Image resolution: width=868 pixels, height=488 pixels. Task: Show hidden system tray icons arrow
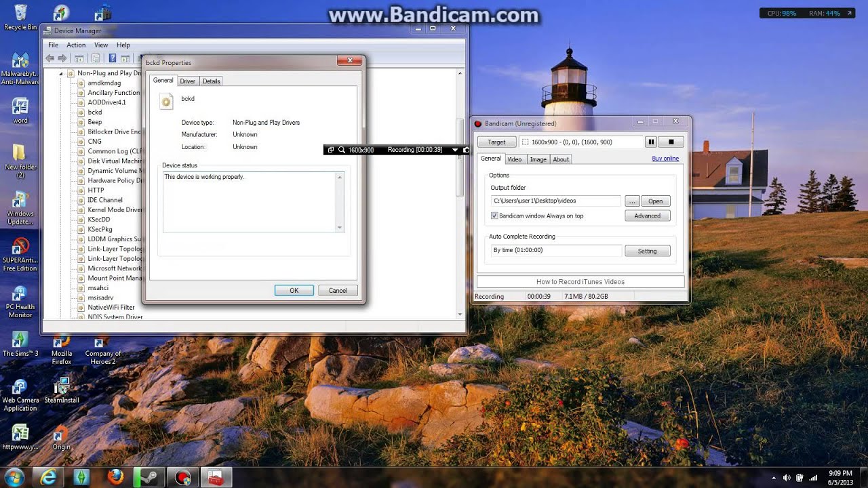pos(774,478)
